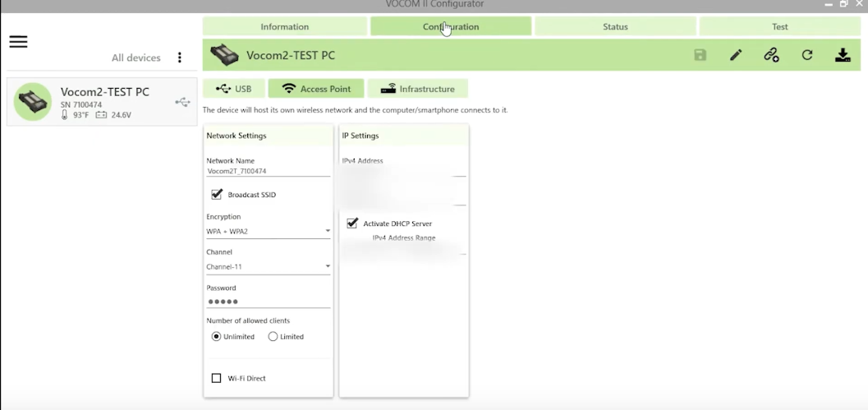Click the Network Name input field
The height and width of the screenshot is (410, 868).
click(268, 171)
